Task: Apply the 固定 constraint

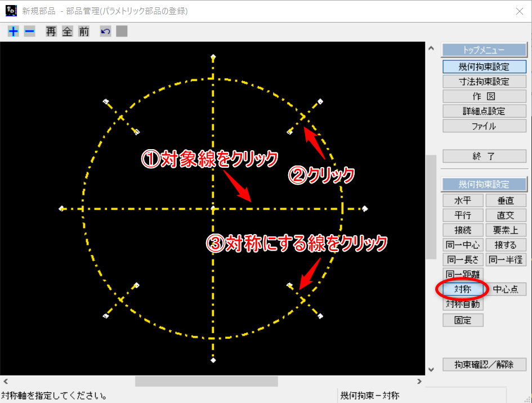Action: 463,320
